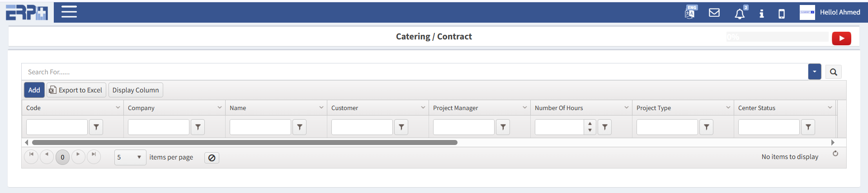Image resolution: width=868 pixels, height=193 pixels.
Task: Click the search magnifier button
Action: point(834,72)
